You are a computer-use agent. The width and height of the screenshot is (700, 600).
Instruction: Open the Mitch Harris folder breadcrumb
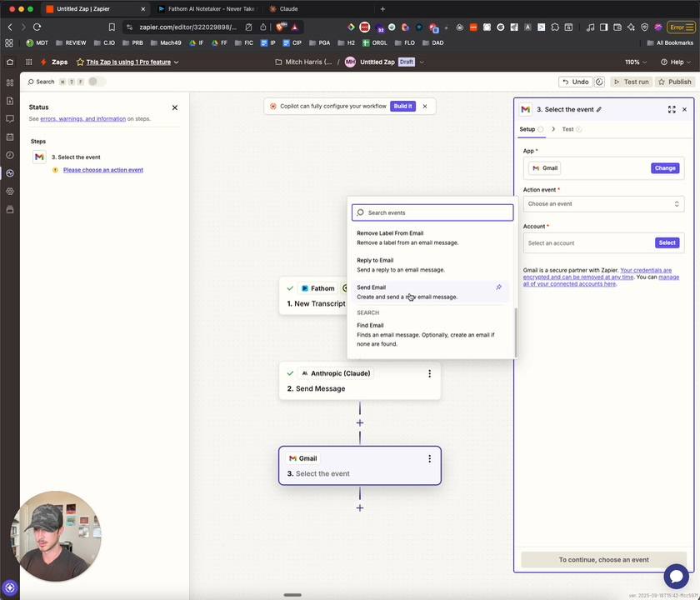point(303,62)
